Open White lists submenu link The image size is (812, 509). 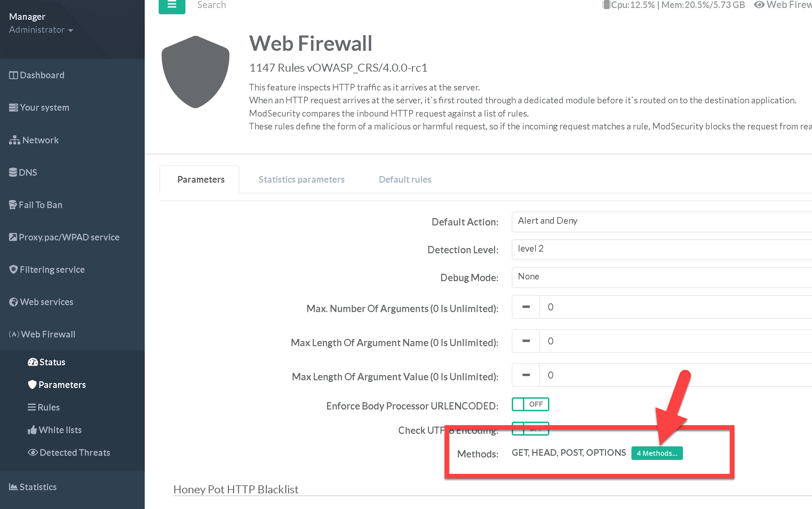tap(60, 430)
